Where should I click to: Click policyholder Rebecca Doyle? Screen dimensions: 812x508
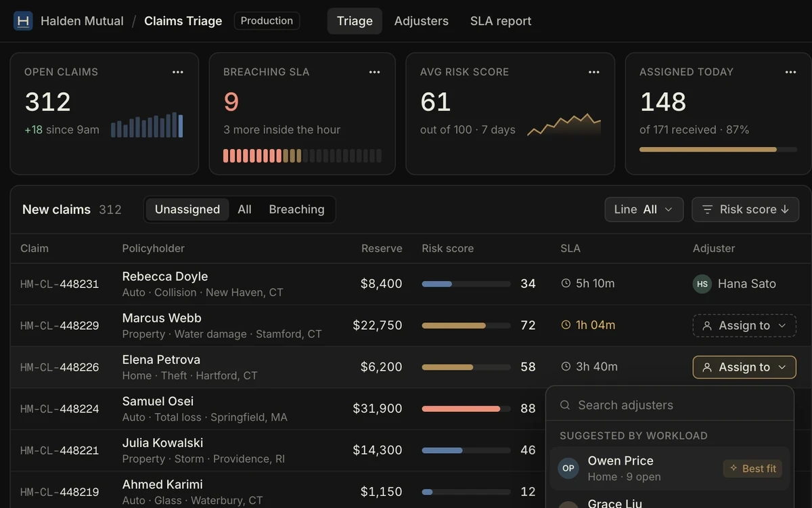pos(165,276)
